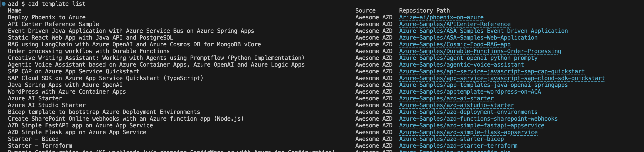Select 'Agentic Voice Assistant' row name
This screenshot has width=644, height=152.
[156, 65]
